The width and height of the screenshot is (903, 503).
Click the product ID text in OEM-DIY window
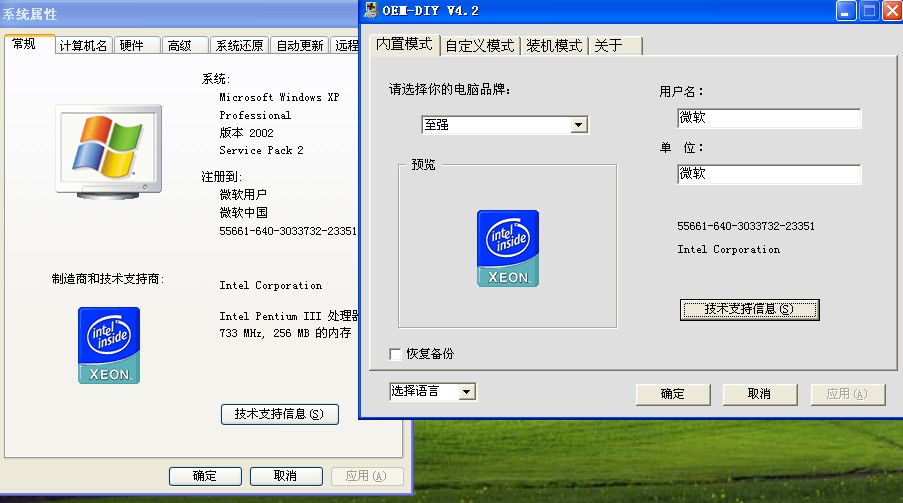click(x=746, y=226)
